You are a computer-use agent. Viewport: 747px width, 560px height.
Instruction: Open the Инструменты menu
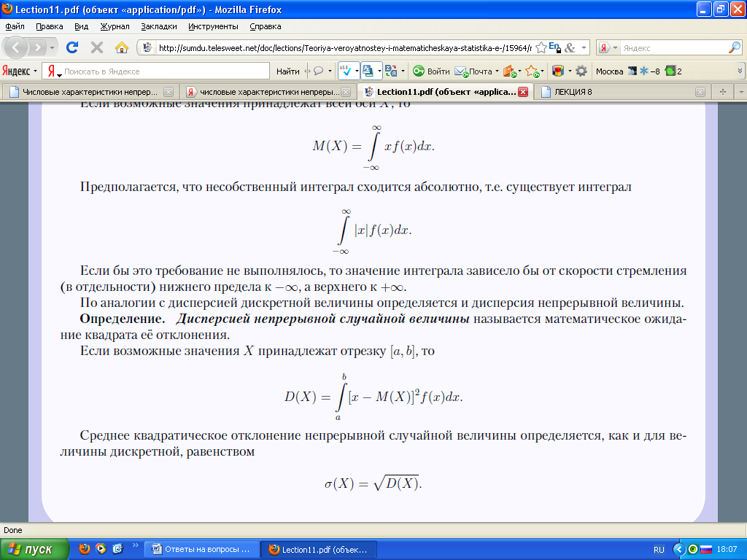(x=213, y=27)
